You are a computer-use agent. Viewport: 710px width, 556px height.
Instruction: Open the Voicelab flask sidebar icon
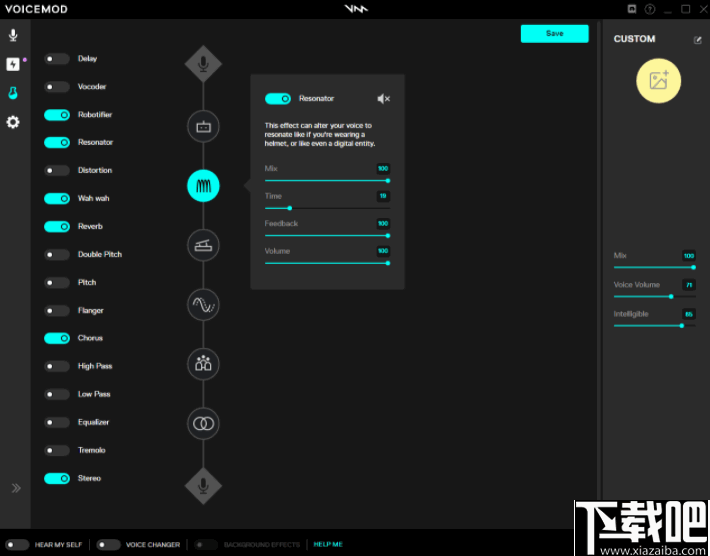click(13, 93)
